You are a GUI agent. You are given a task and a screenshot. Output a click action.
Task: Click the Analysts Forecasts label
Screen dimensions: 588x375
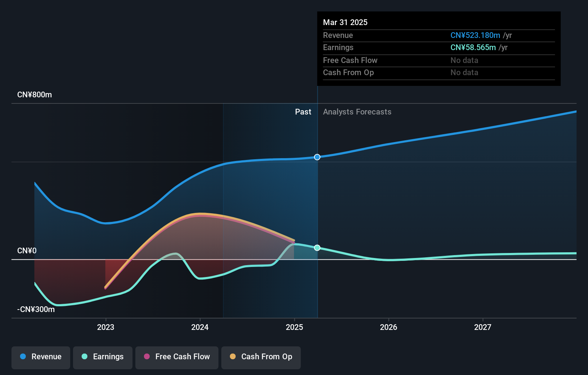[x=357, y=112]
